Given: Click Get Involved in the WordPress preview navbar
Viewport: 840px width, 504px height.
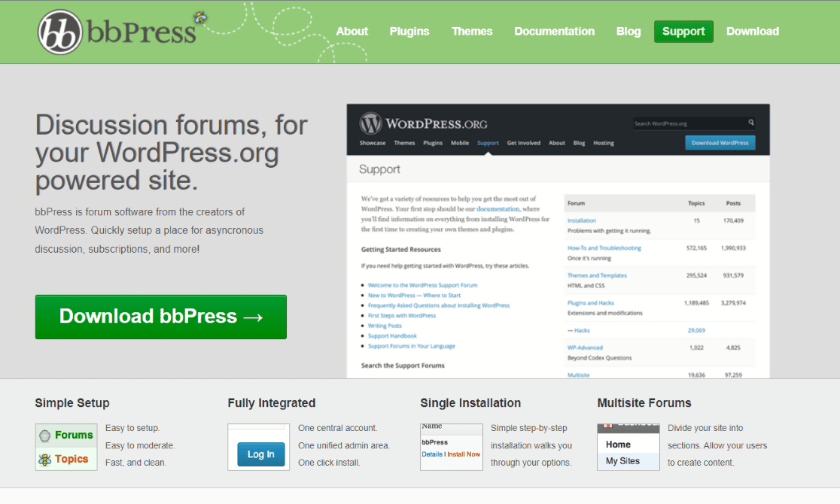Looking at the screenshot, I should tap(524, 142).
